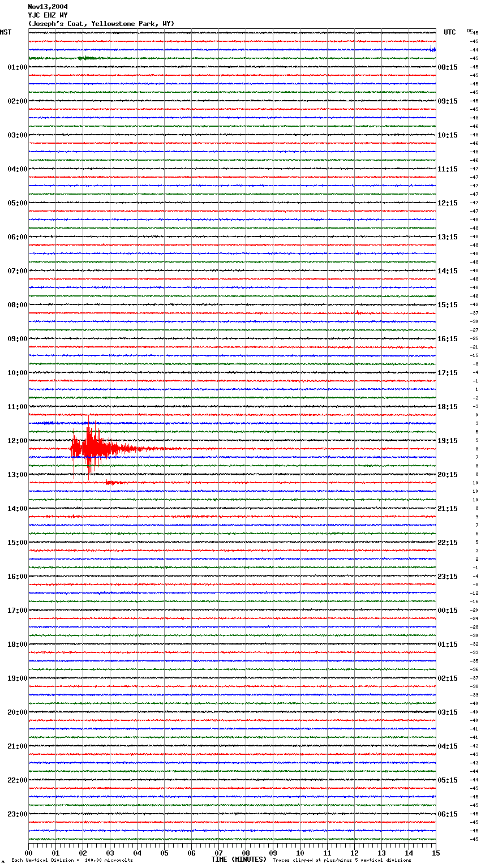The image size is (481, 868).
Task: Click the TIME (MINUTES) axis title
Action: tap(239, 860)
